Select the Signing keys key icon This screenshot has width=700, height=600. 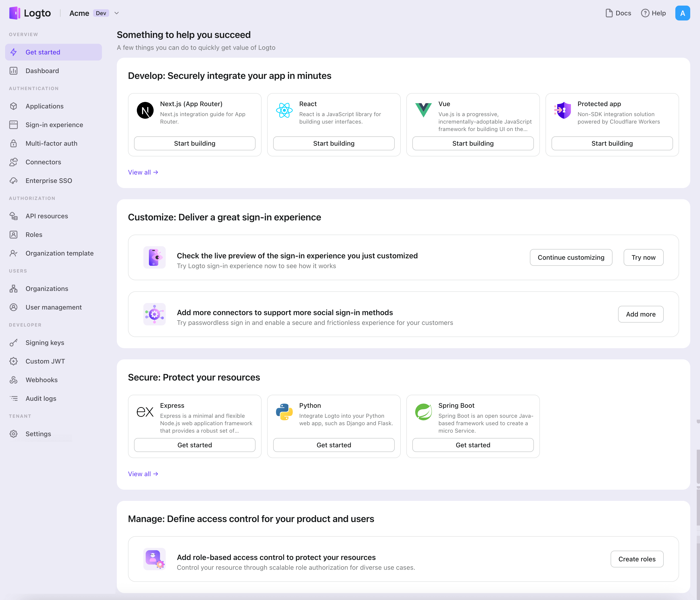(x=13, y=343)
